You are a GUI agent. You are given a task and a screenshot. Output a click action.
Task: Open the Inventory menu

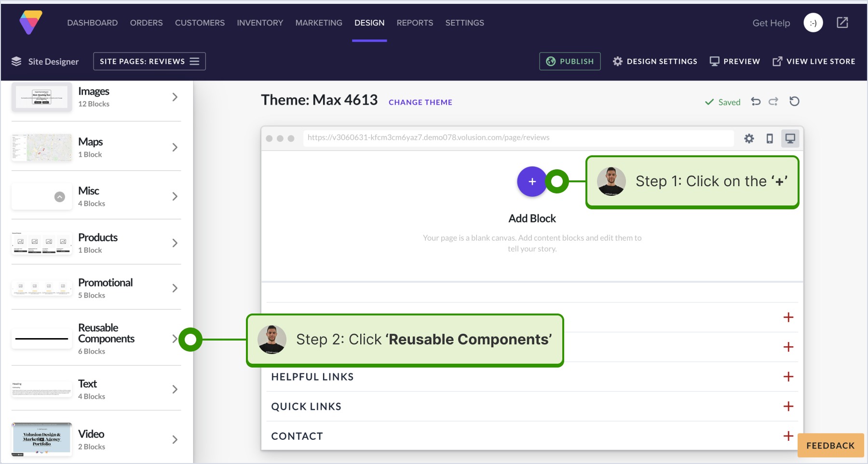coord(260,23)
